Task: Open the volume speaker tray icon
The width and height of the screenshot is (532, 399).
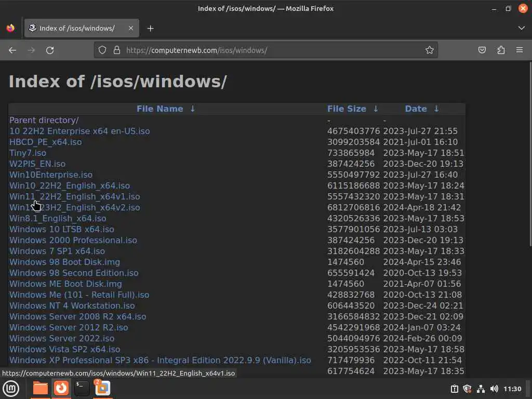Action: click(x=494, y=389)
